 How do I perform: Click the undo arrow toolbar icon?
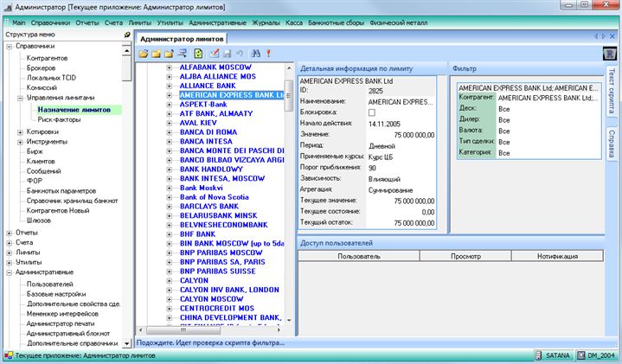coord(240,54)
